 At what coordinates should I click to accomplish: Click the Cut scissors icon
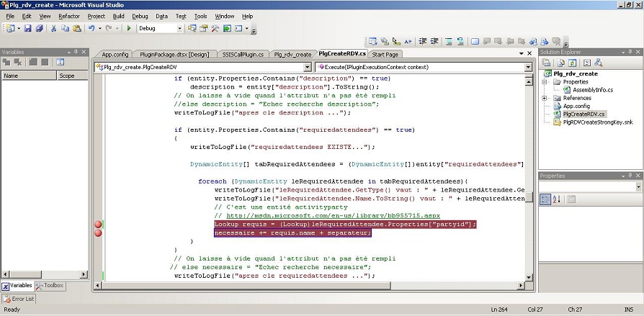pos(55,29)
